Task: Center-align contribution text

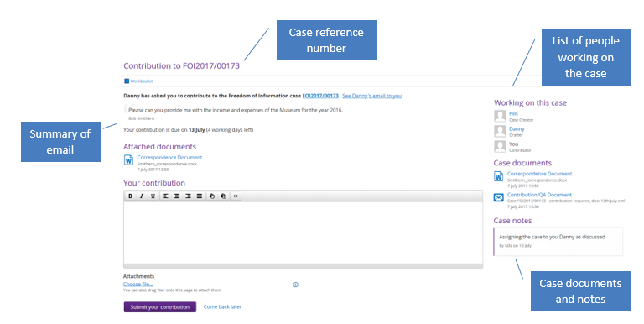Action: click(x=177, y=196)
